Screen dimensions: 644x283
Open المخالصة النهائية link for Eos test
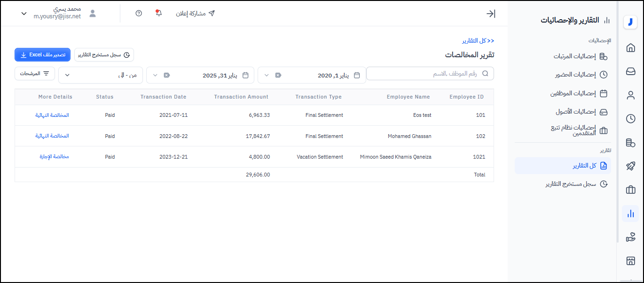(52, 115)
